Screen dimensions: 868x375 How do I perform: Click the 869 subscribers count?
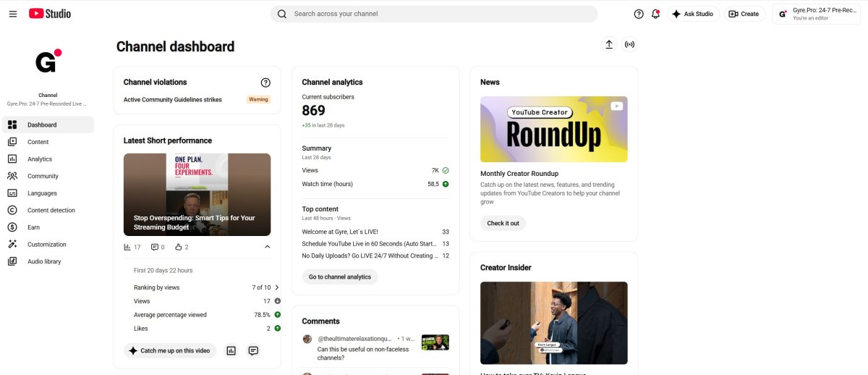coord(314,111)
